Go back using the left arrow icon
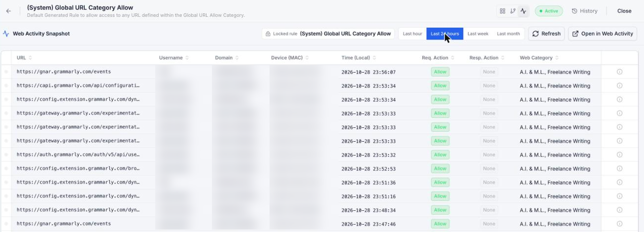Image resolution: width=644 pixels, height=232 pixels. tap(8, 11)
